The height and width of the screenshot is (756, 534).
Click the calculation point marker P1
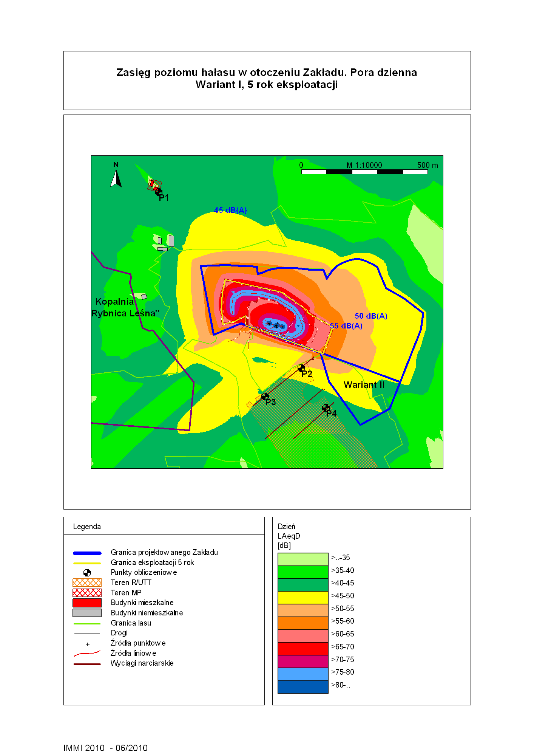coord(158,192)
